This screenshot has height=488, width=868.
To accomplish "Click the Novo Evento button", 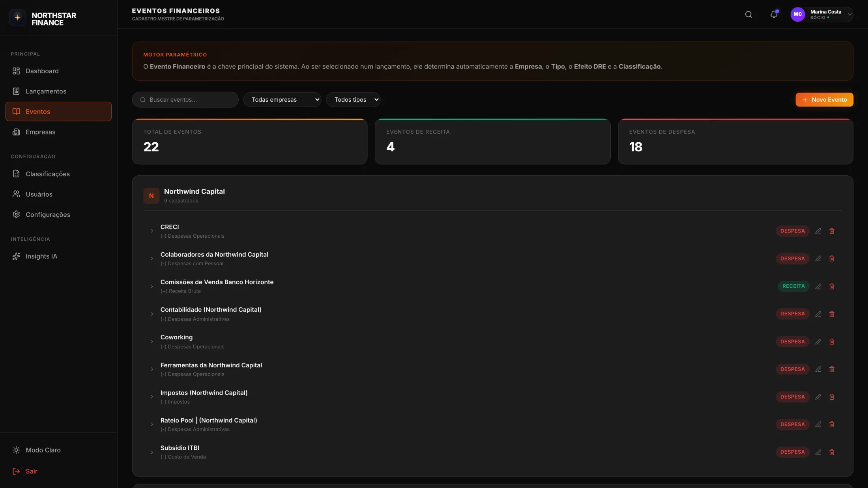I will pyautogui.click(x=824, y=100).
